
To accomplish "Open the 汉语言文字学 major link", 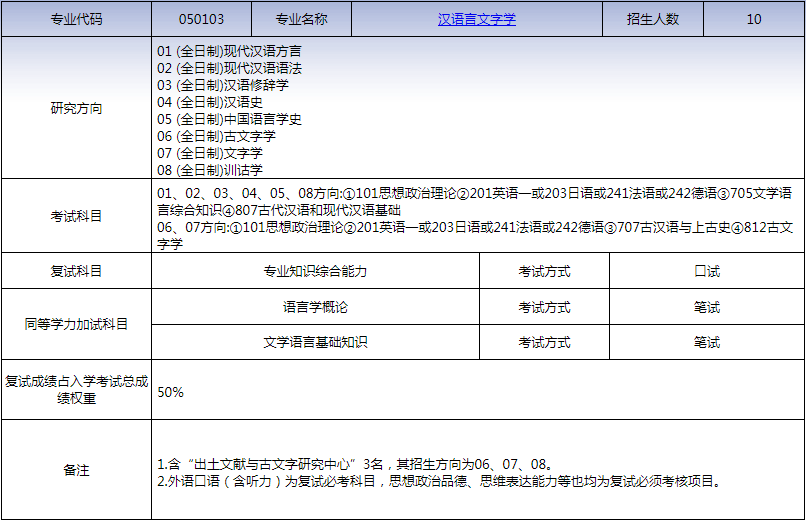I will [477, 19].
